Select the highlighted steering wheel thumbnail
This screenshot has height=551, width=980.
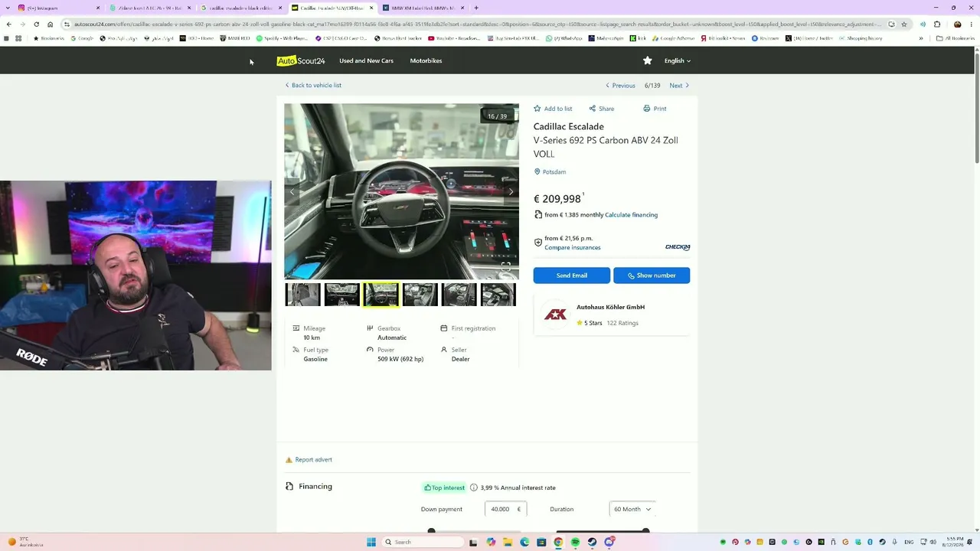[x=381, y=295]
